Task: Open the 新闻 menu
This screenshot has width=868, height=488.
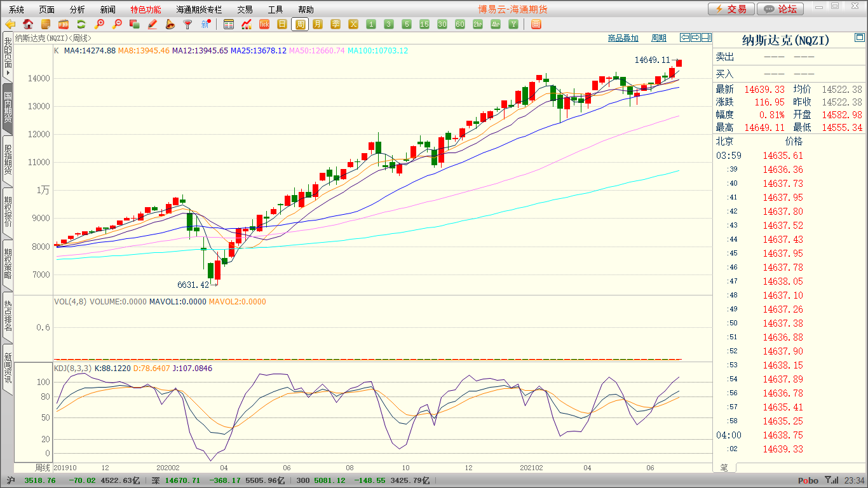Action: point(108,10)
